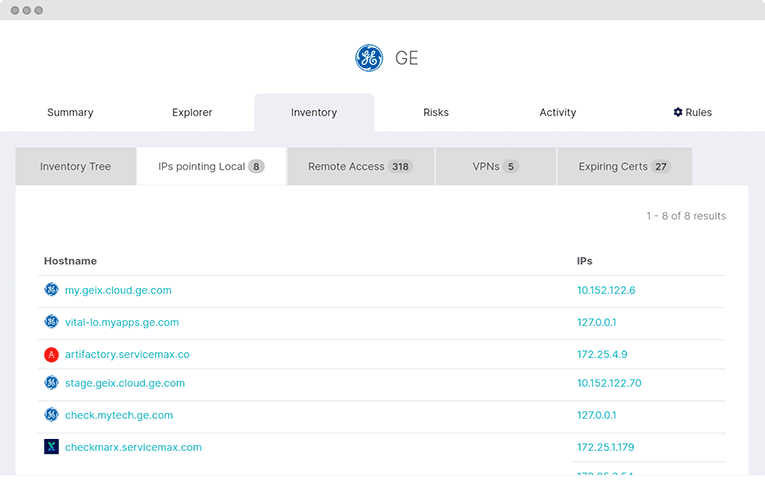The height and width of the screenshot is (484, 765).
Task: Click the first gray dot window control in the title bar
Action: pos(15,10)
